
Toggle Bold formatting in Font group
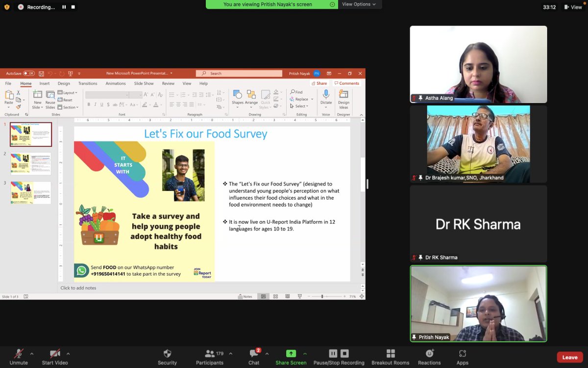pyautogui.click(x=89, y=105)
